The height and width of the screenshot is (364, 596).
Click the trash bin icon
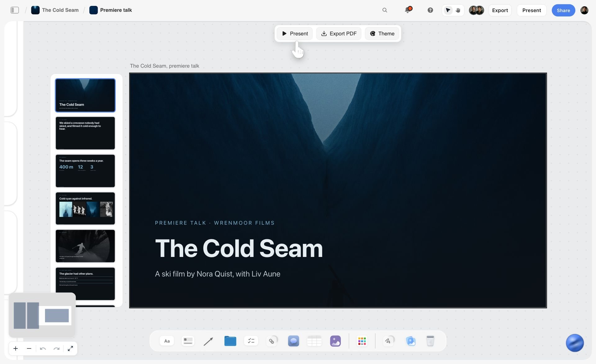430,341
